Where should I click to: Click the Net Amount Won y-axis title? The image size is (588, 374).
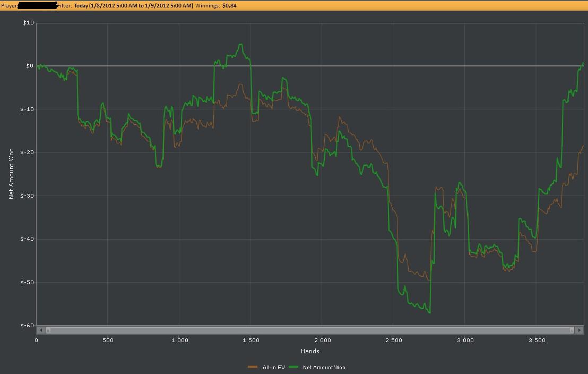tap(11, 174)
